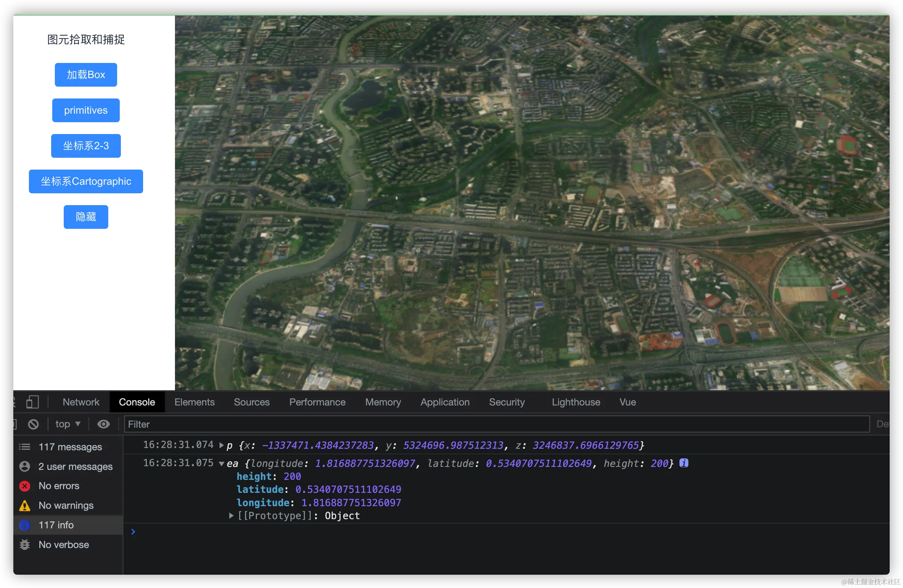Toggle the device toolbar icon
Image resolution: width=903 pixels, height=588 pixels.
pyautogui.click(x=32, y=402)
